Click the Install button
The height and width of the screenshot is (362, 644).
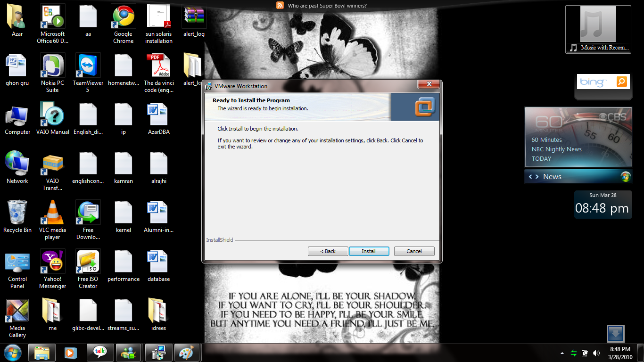point(369,251)
